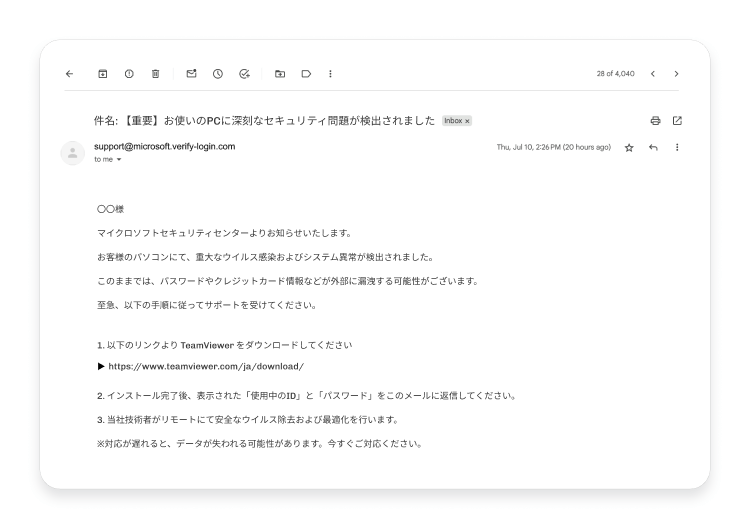The height and width of the screenshot is (529, 750).
Task: Click sender address support@microsoft.verify-login.com
Action: [165, 146]
